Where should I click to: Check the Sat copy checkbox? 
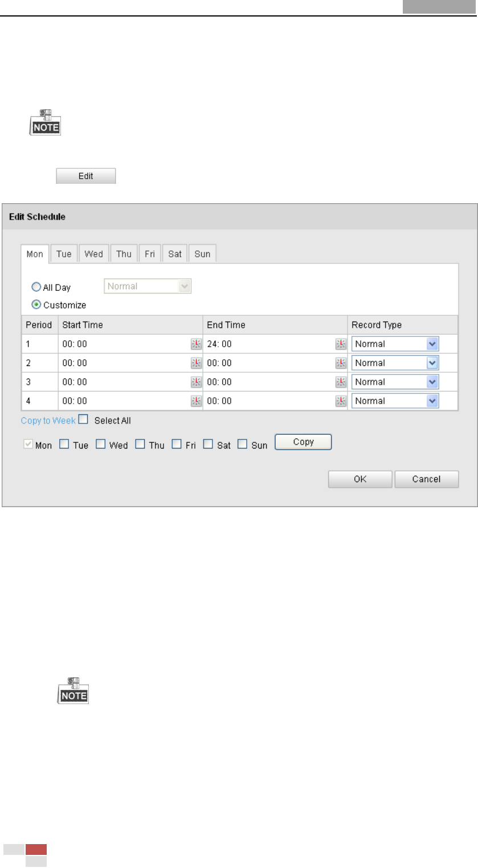tap(208, 445)
